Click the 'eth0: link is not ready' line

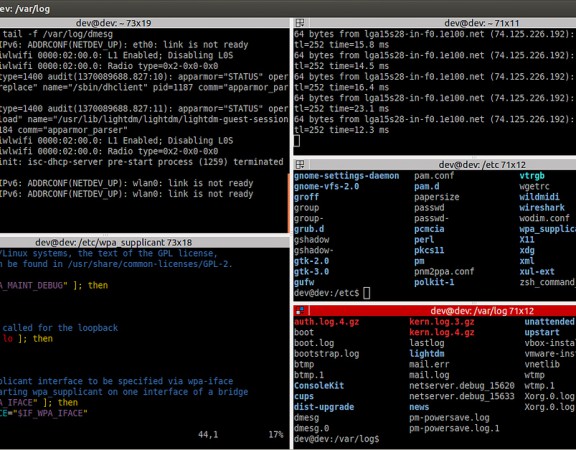pyautogui.click(x=124, y=45)
